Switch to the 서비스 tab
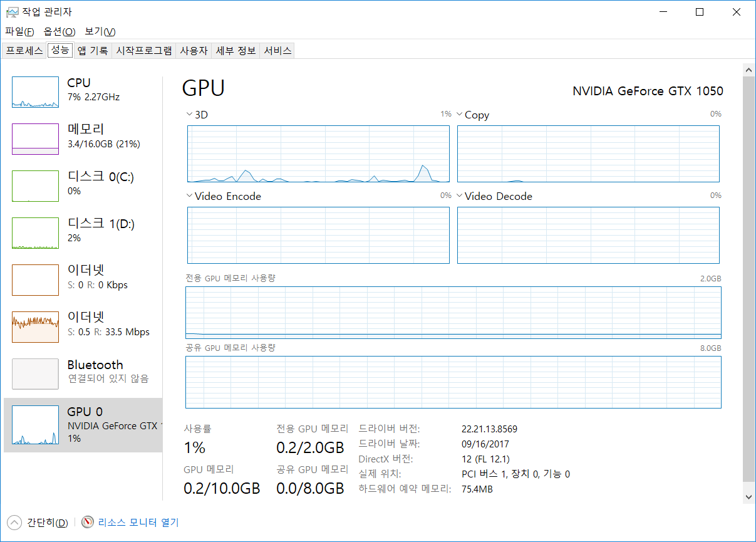 point(277,51)
